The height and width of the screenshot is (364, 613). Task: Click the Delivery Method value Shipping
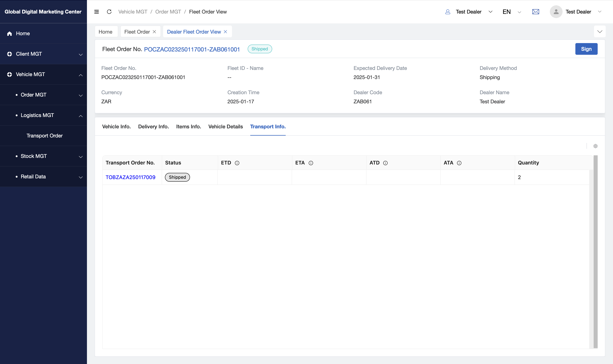tap(490, 77)
